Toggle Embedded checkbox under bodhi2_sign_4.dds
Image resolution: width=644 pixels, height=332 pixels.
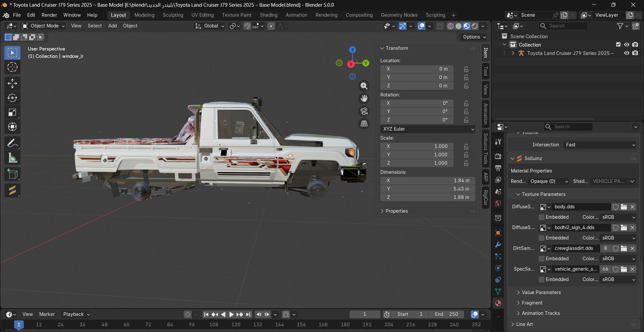pyautogui.click(x=541, y=238)
